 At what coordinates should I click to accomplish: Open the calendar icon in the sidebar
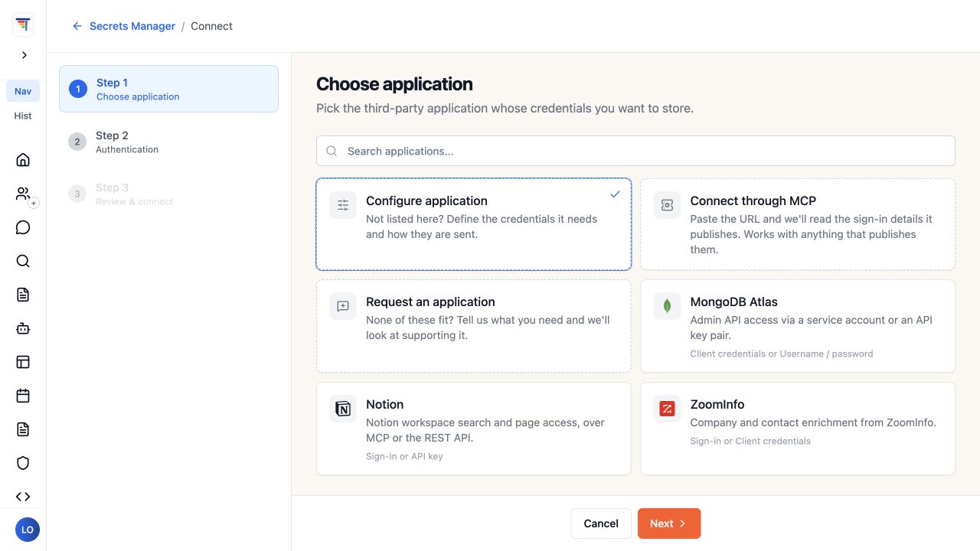[x=23, y=396]
